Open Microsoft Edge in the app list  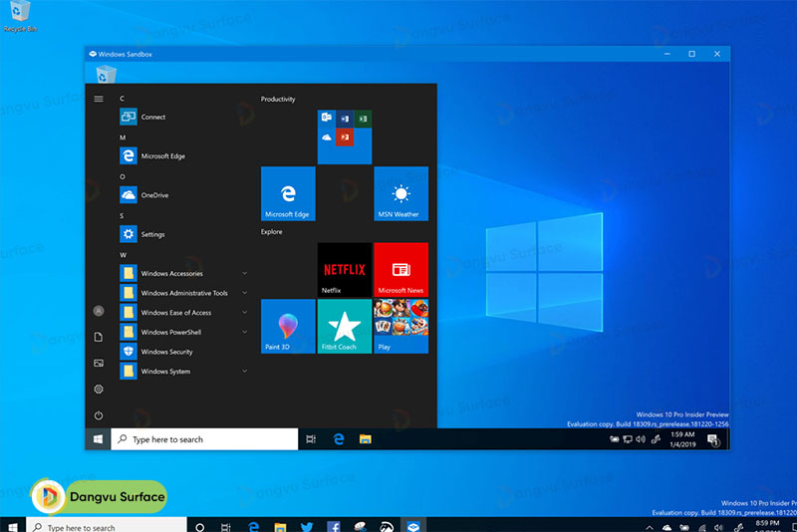tap(184, 155)
